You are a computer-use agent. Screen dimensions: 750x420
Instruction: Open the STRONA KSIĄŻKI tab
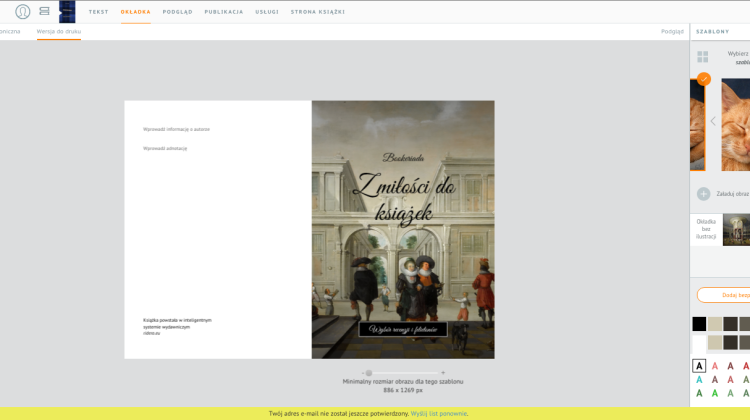(x=318, y=12)
